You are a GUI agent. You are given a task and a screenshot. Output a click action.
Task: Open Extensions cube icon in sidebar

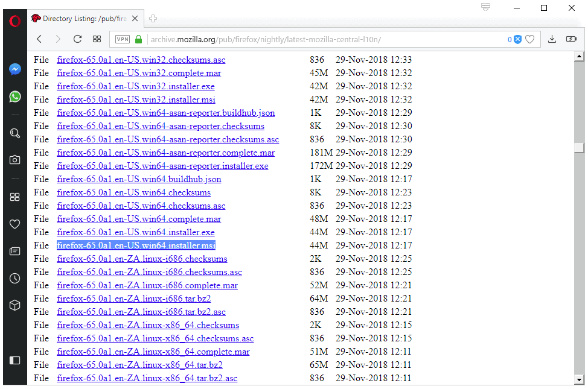click(15, 305)
